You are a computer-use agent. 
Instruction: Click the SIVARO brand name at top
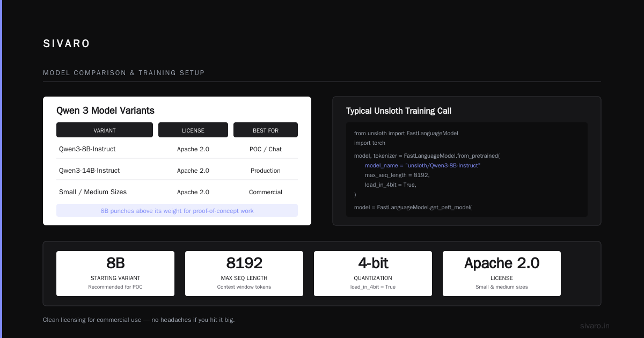point(67,44)
